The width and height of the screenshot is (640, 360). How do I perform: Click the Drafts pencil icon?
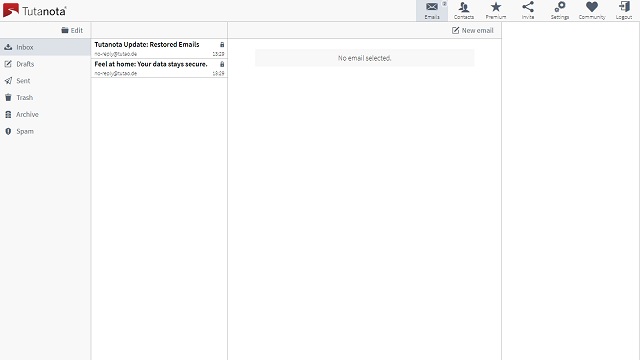click(8, 64)
